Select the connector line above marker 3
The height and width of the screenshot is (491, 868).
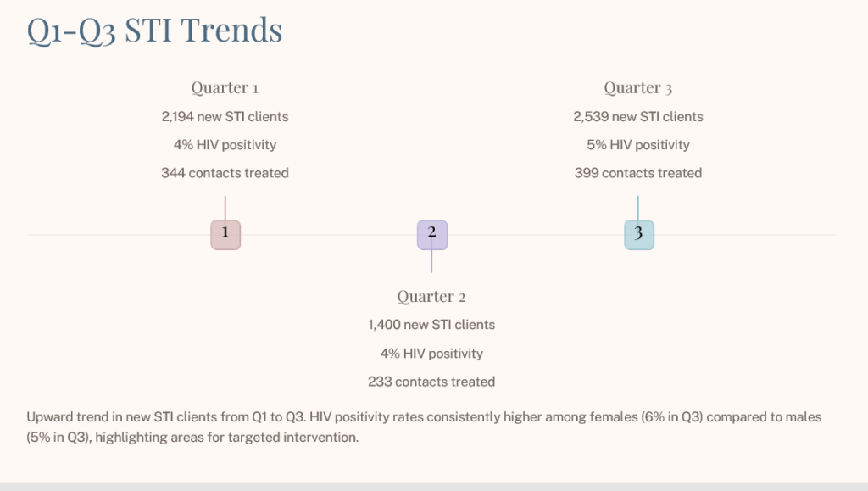(x=638, y=207)
